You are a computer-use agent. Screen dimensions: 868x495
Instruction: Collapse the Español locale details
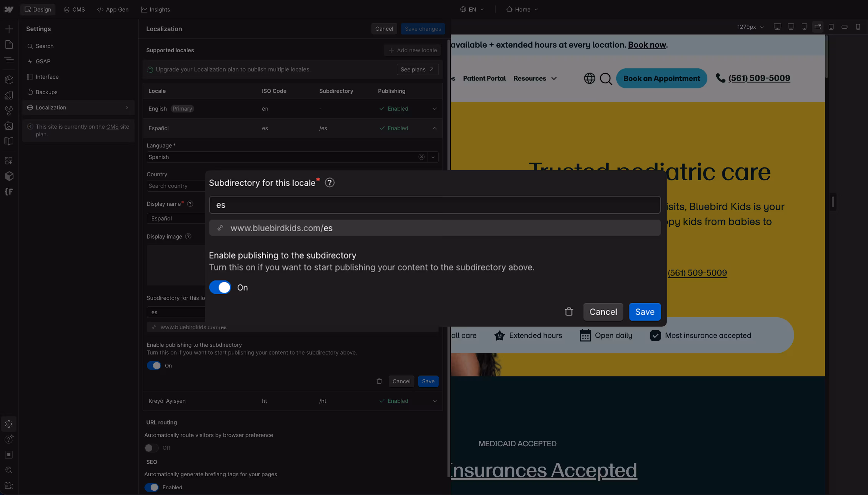[x=434, y=128]
